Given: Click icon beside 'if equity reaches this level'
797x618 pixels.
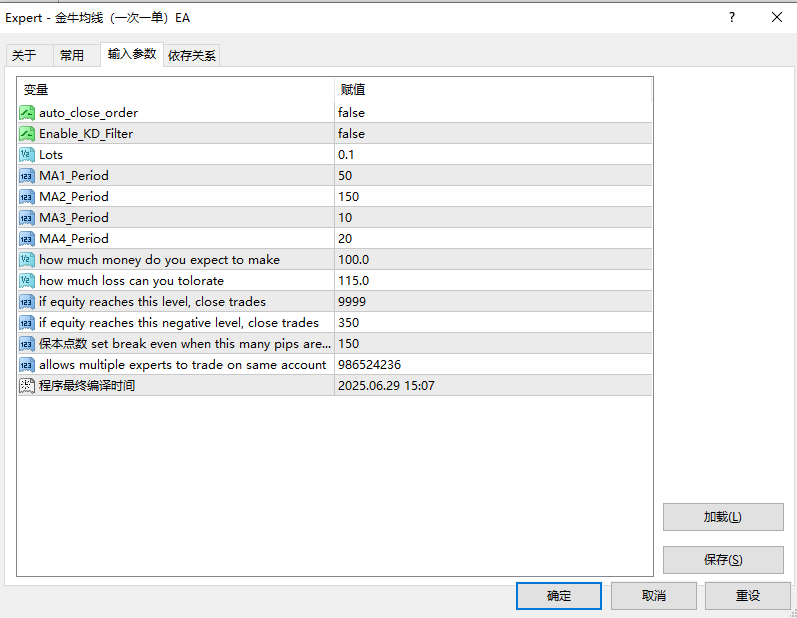Looking at the screenshot, I should coord(27,302).
